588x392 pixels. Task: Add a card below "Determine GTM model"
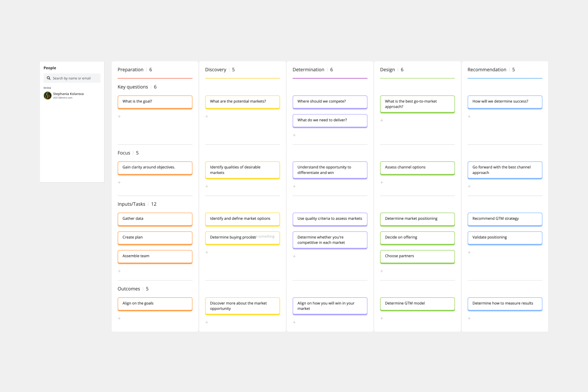382,318
